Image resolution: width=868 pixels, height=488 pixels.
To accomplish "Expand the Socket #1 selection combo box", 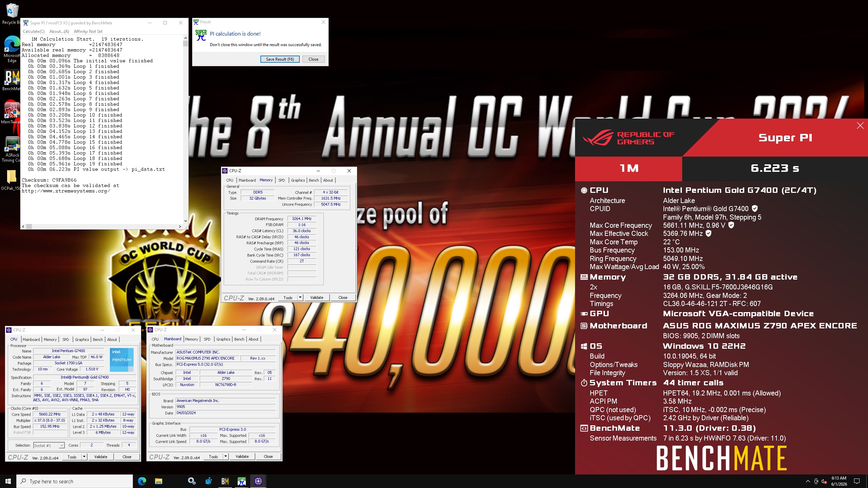I will (61, 445).
